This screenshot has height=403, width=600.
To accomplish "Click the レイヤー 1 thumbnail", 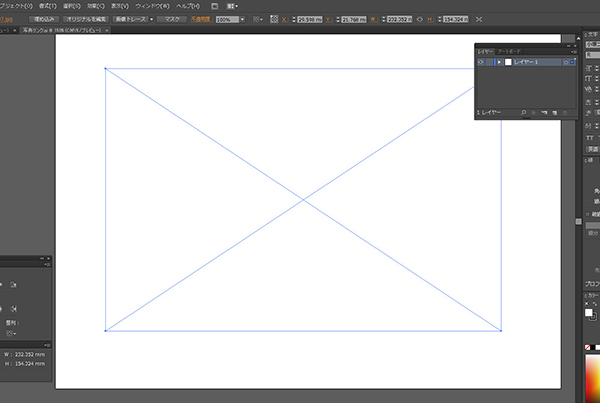I will (x=508, y=62).
